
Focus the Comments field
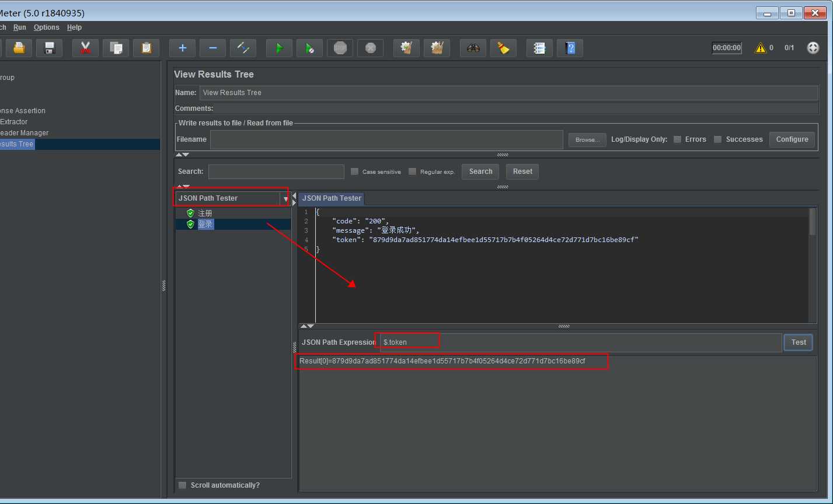coord(516,108)
